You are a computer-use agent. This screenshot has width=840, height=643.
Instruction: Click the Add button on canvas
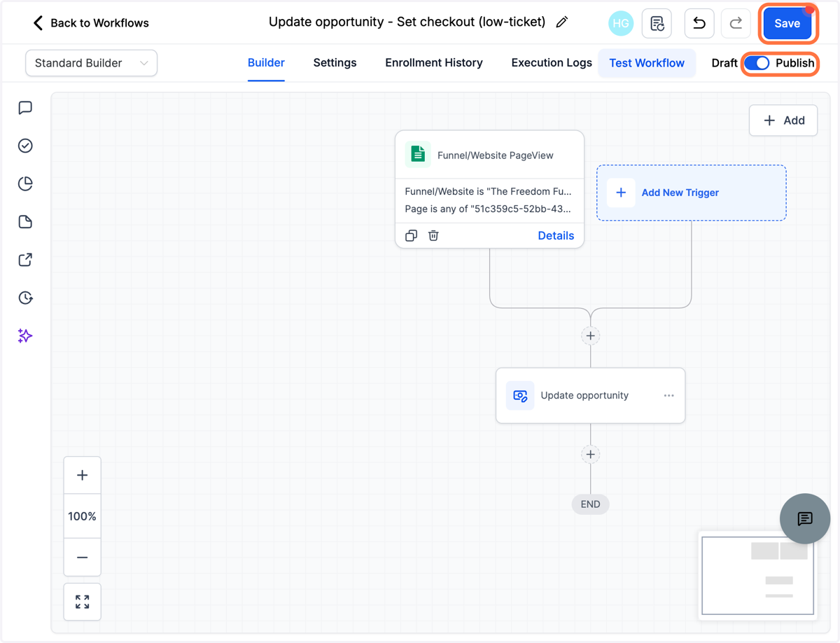tap(783, 120)
